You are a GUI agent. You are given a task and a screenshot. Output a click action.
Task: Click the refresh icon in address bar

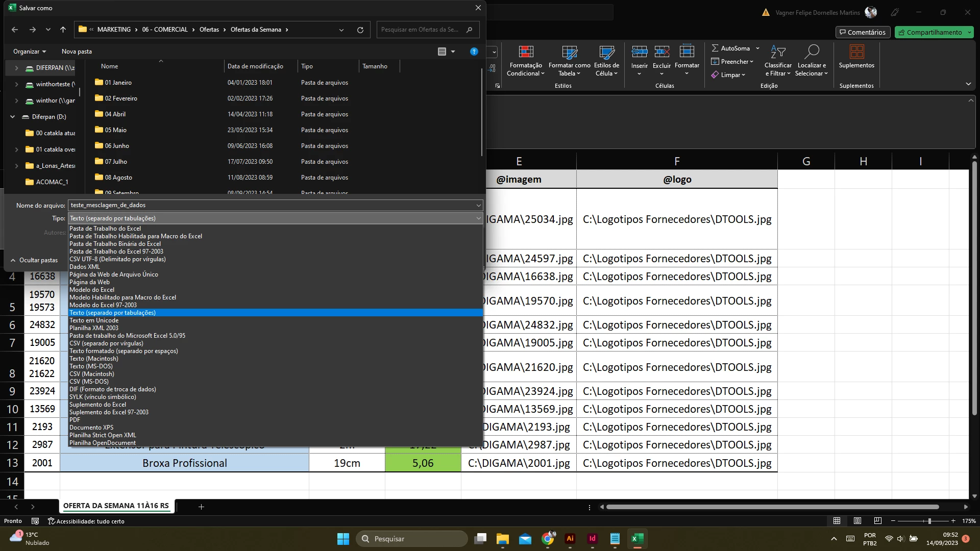(x=360, y=30)
